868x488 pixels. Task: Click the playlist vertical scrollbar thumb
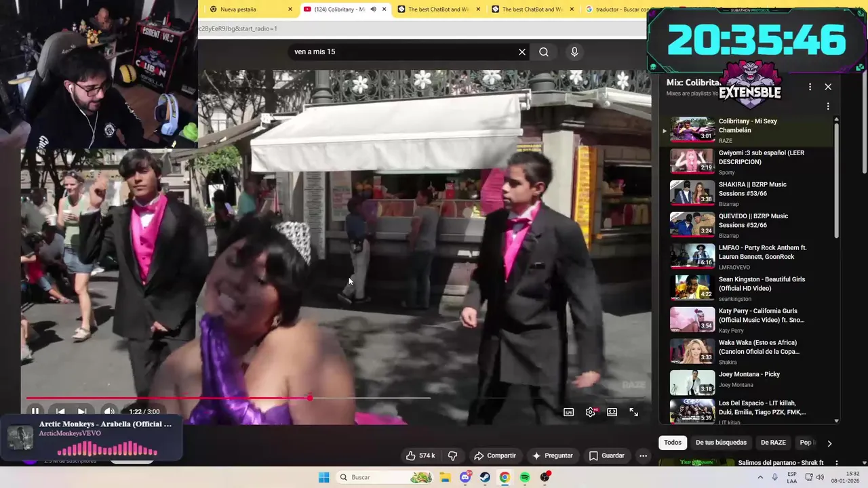pos(836,180)
